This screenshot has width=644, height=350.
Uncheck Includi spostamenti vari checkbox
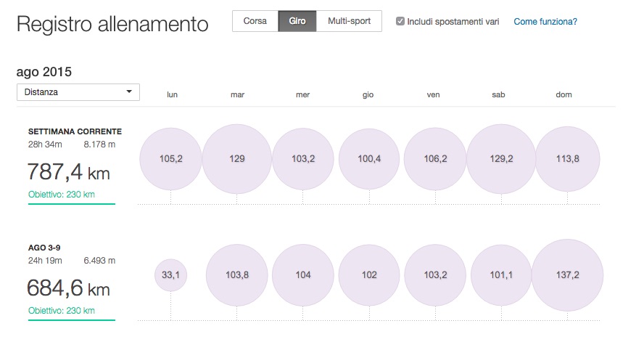click(400, 22)
